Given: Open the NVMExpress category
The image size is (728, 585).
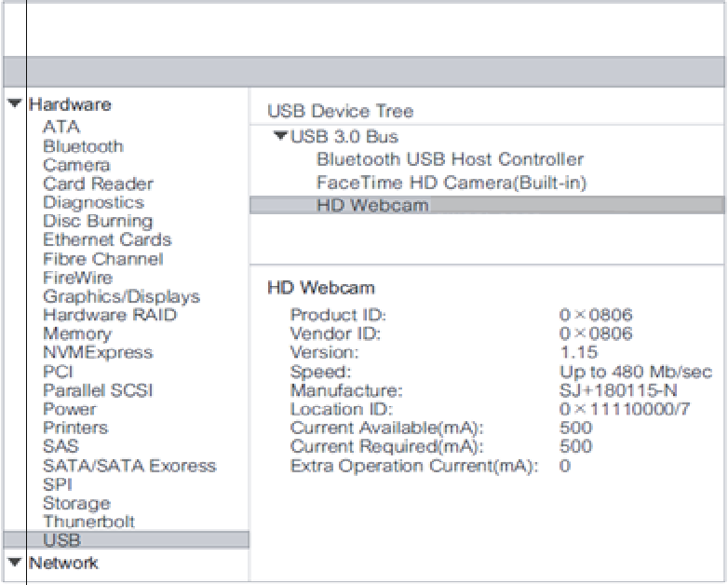Looking at the screenshot, I should (98, 352).
